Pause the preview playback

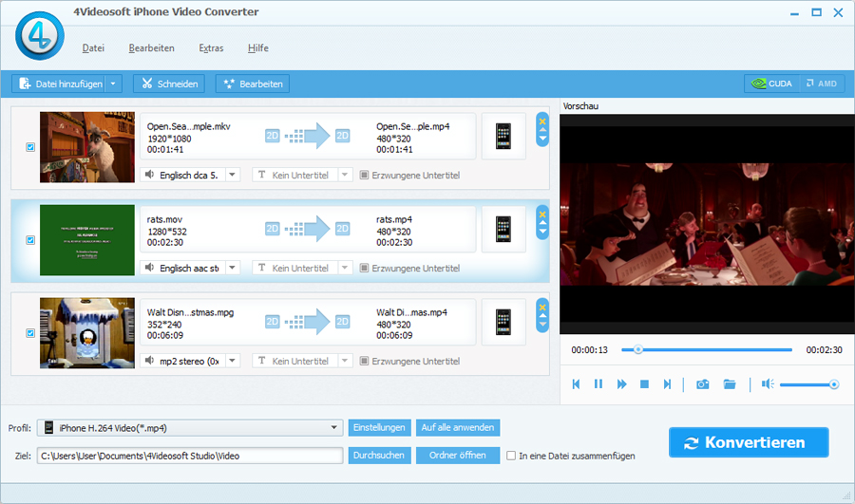[x=598, y=384]
